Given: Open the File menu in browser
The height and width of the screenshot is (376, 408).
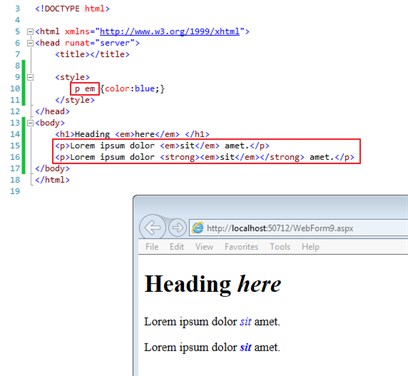Looking at the screenshot, I should tap(152, 247).
